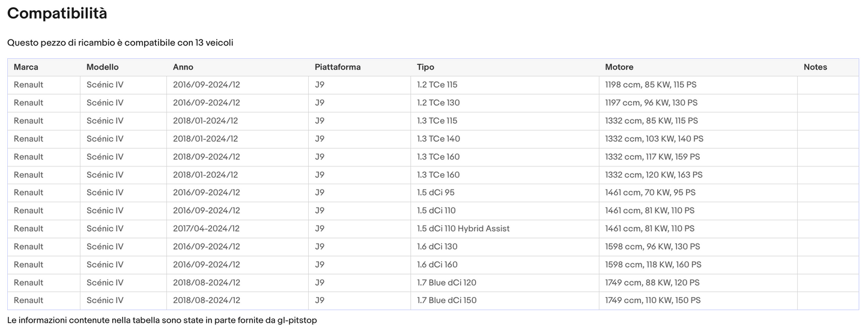Click the Notes column header
The image size is (868, 333).
click(x=815, y=67)
